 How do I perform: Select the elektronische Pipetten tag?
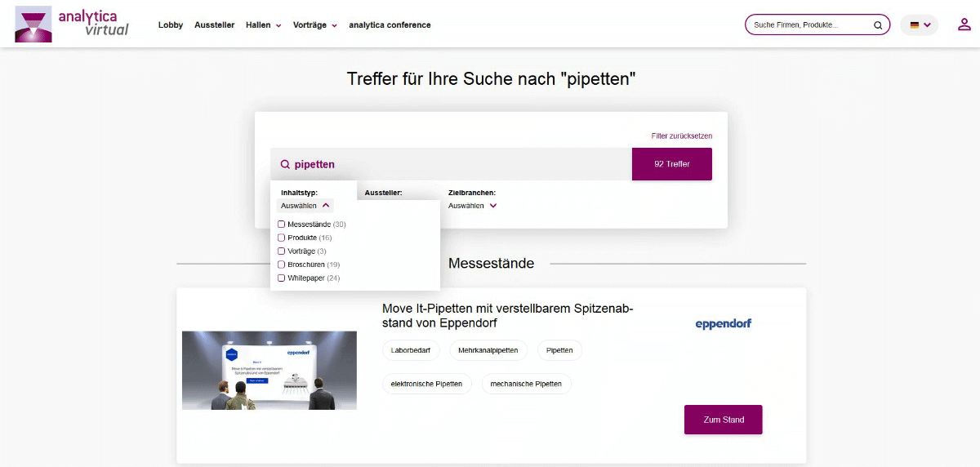[426, 384]
